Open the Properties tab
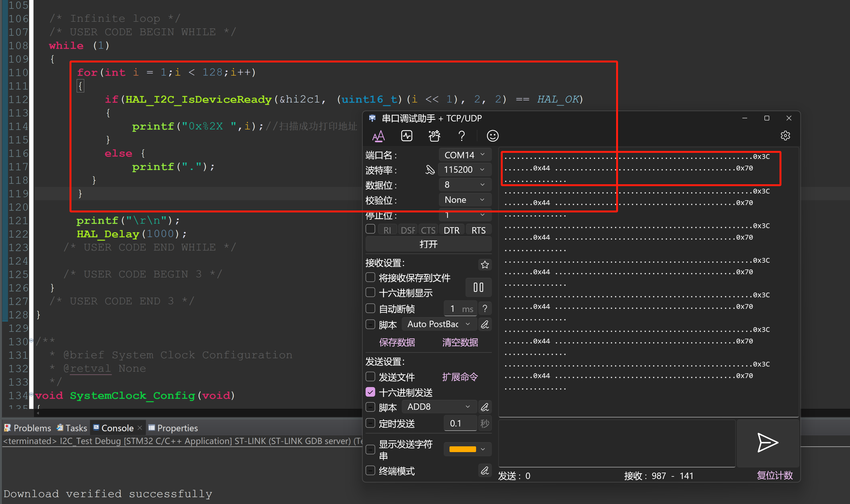Image resolution: width=850 pixels, height=504 pixels. pyautogui.click(x=177, y=428)
